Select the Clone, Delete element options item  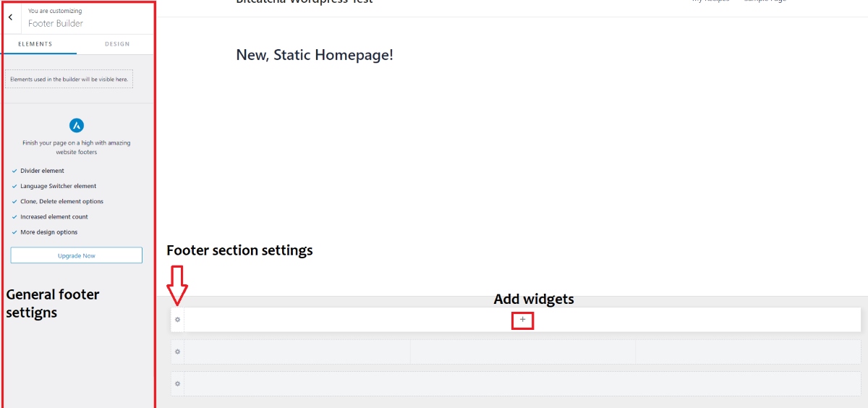(x=61, y=202)
